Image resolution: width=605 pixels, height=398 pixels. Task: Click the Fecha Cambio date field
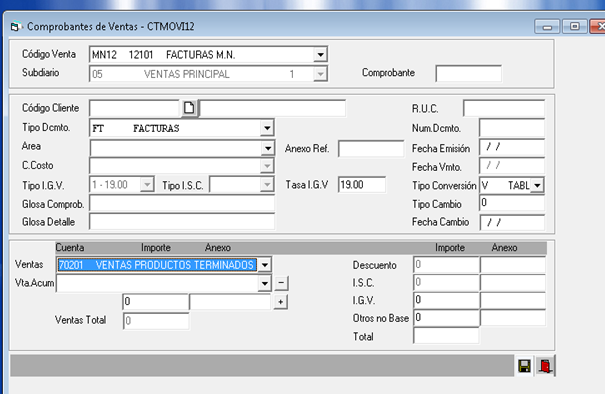512,223
